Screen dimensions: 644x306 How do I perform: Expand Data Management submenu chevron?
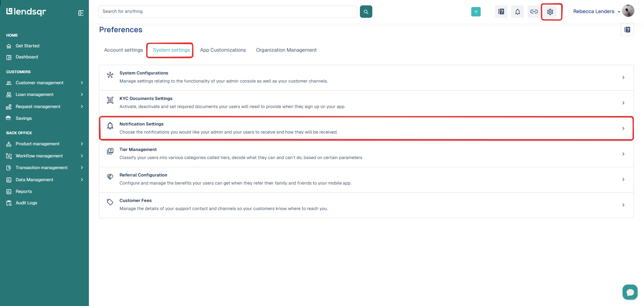[x=82, y=180]
